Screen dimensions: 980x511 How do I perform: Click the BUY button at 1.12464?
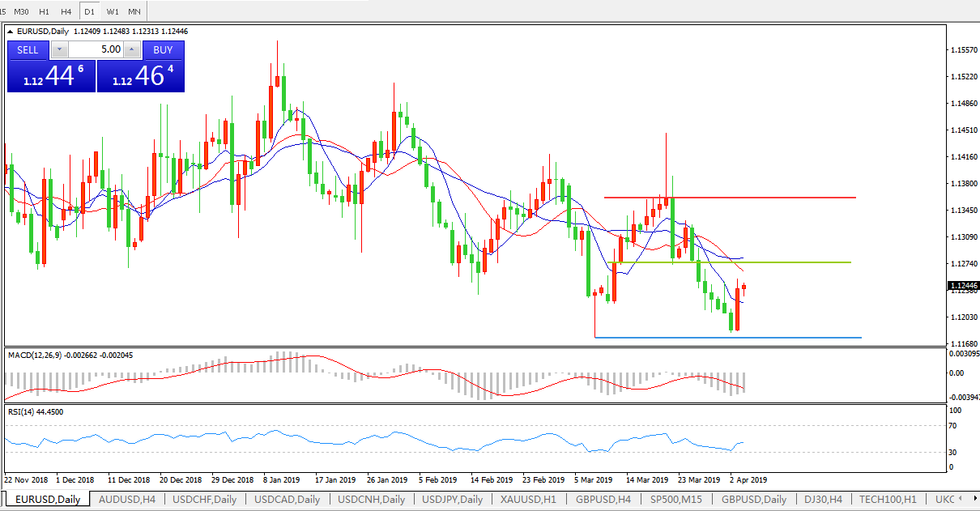point(163,49)
